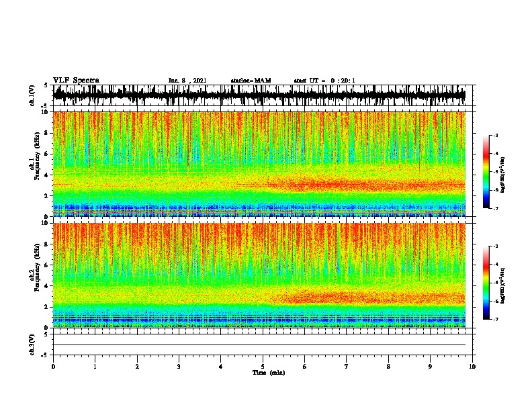Click the ch.2 rainbow color scale bar
Image resolution: width=532 pixels, height=411 pixels.
[486, 283]
